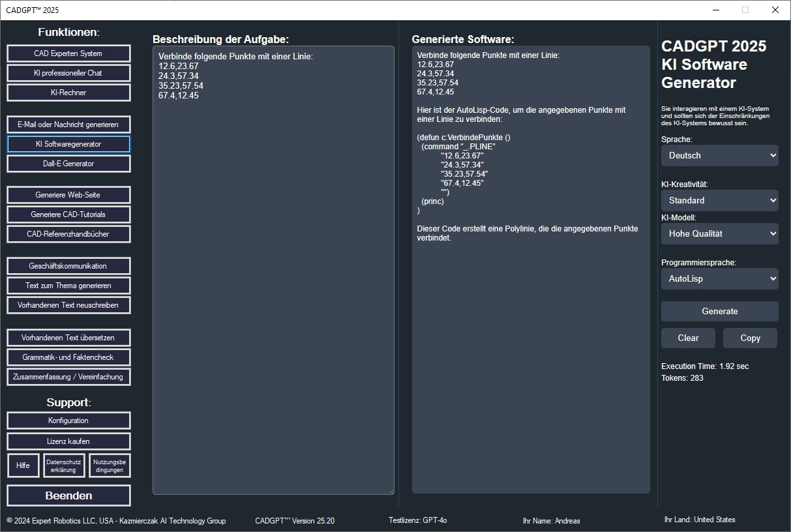The image size is (791, 532).
Task: Click inside the Generierte Software output area
Action: (x=531, y=269)
